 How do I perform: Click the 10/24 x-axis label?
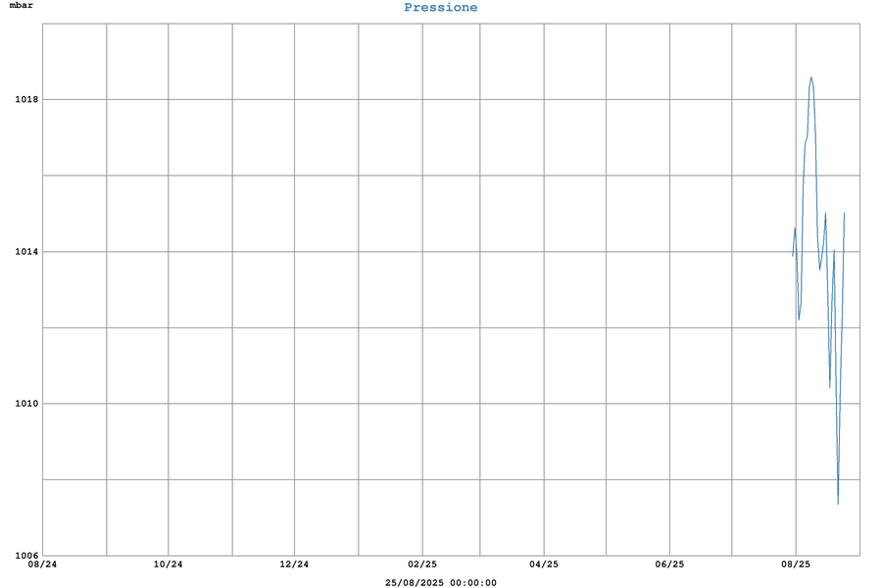point(169,564)
